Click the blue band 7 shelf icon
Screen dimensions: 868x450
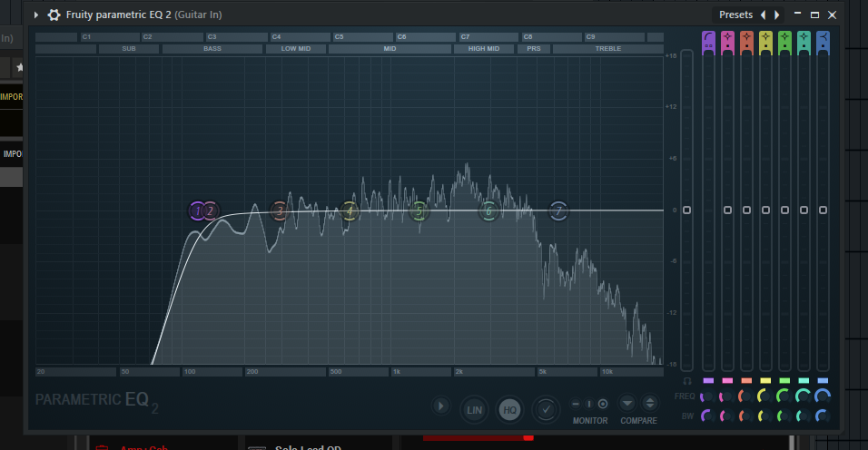pyautogui.click(x=823, y=40)
